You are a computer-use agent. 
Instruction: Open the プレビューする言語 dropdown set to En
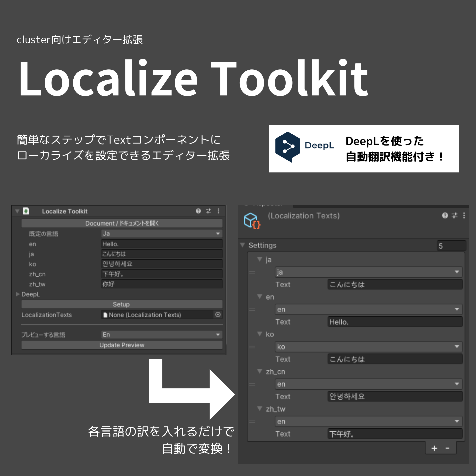coord(161,334)
